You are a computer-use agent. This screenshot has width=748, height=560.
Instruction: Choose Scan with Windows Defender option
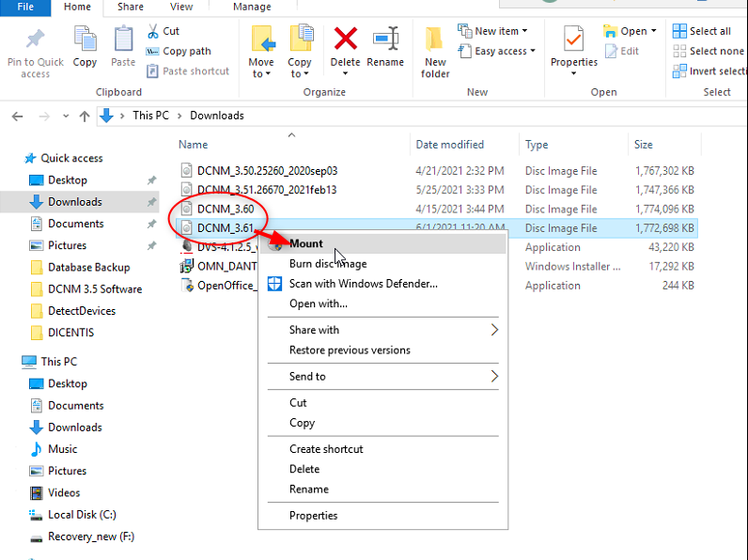(x=363, y=283)
